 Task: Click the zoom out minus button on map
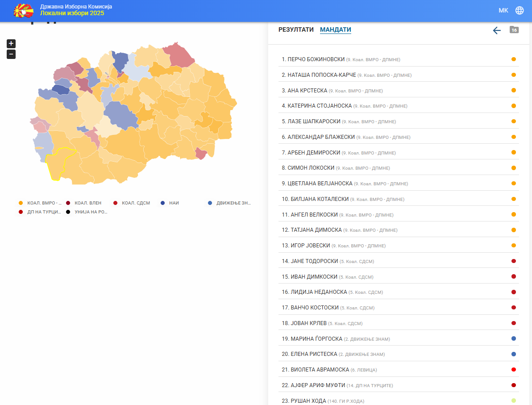(11, 54)
